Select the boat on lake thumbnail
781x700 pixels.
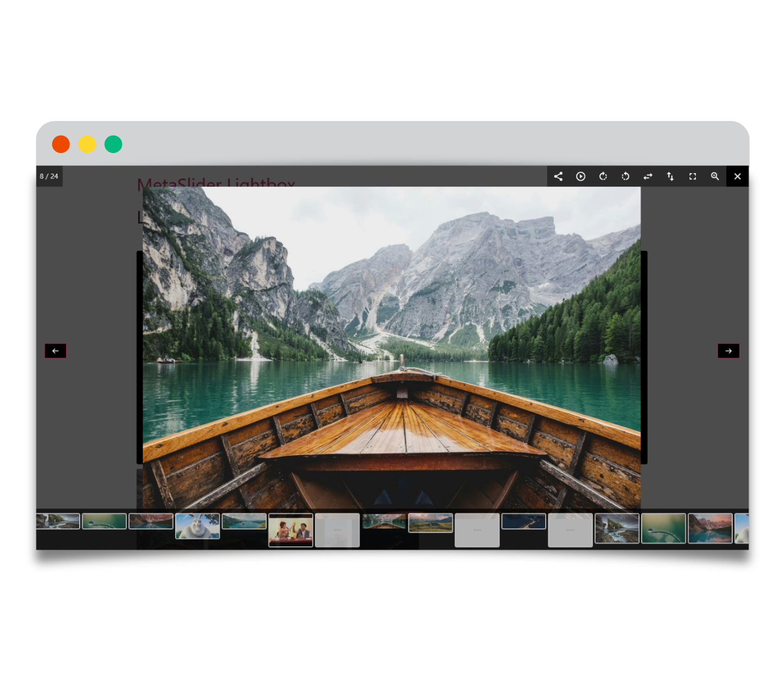tap(384, 521)
